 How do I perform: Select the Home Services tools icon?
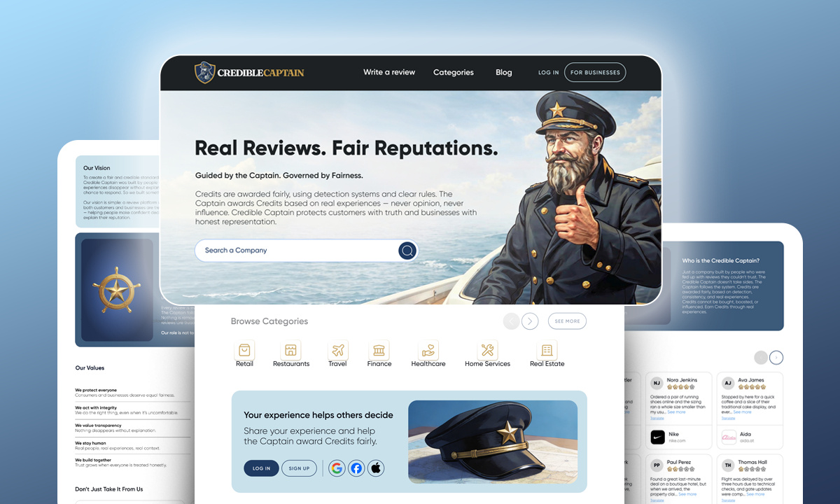pos(488,350)
